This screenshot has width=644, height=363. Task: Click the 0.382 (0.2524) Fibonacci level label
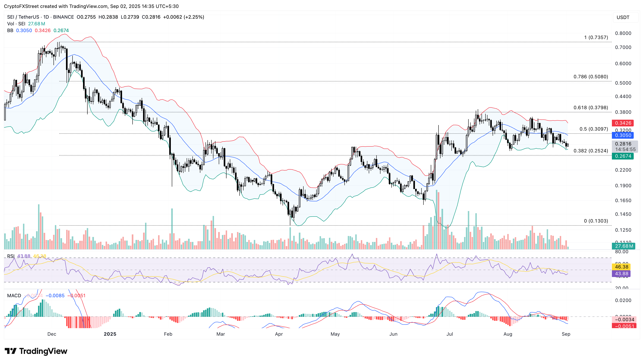(590, 151)
